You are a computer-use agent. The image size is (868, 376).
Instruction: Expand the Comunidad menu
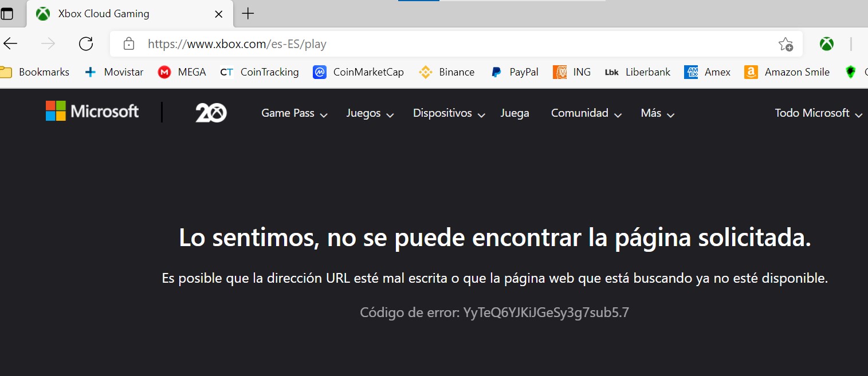[x=586, y=113]
